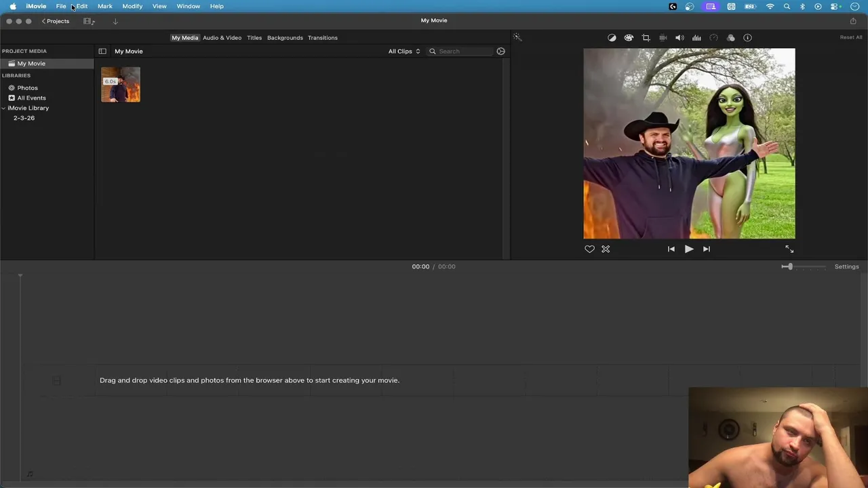The height and width of the screenshot is (488, 868).
Task: Switch to My Media tab
Action: (184, 38)
